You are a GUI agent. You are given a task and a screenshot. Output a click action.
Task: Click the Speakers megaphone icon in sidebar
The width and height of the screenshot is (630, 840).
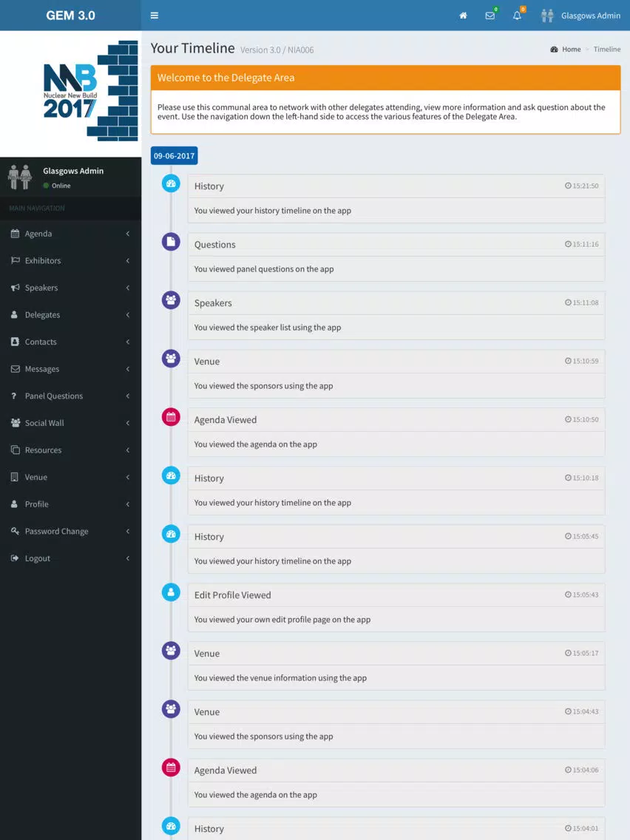click(15, 288)
